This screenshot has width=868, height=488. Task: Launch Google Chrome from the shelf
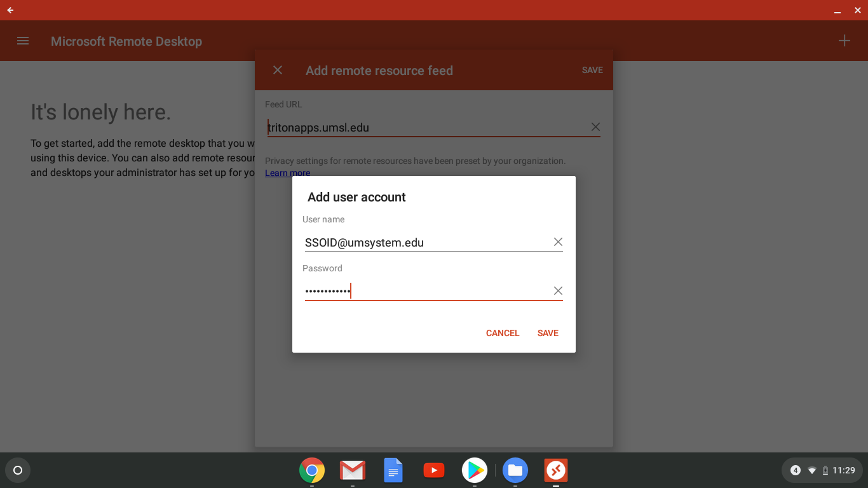[x=312, y=470]
